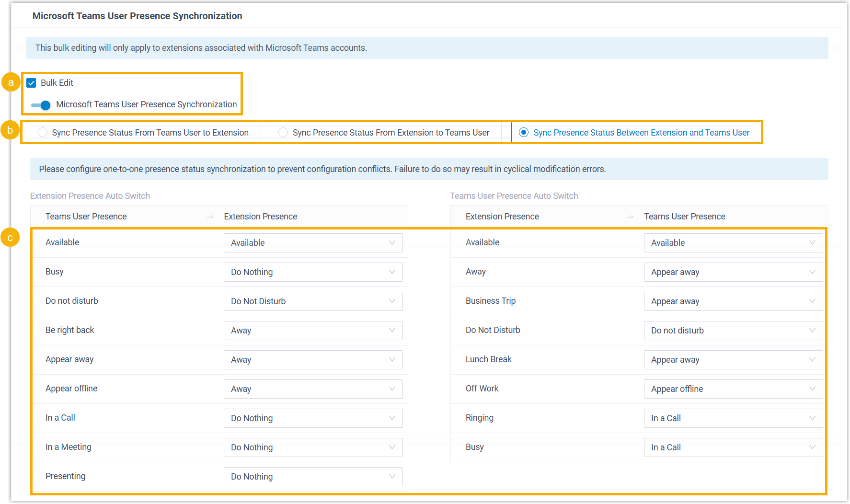Open the Do not disturb Teams presence mapping dropdown
The image size is (850, 504).
(313, 301)
